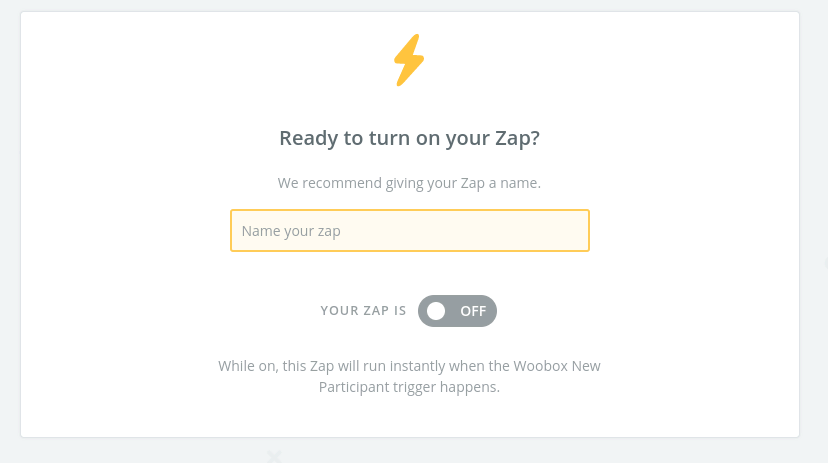The image size is (828, 463).
Task: Click the OFF label on the switch
Action: 473,311
